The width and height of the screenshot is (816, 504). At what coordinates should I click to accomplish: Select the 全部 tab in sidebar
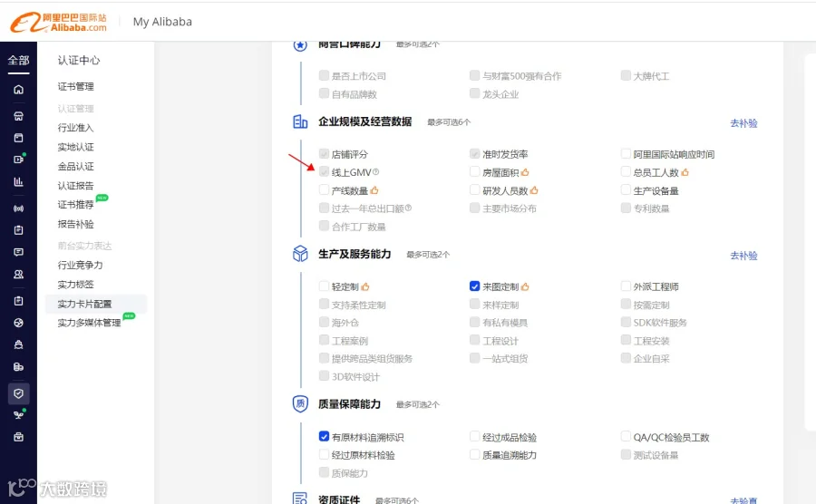pos(18,61)
